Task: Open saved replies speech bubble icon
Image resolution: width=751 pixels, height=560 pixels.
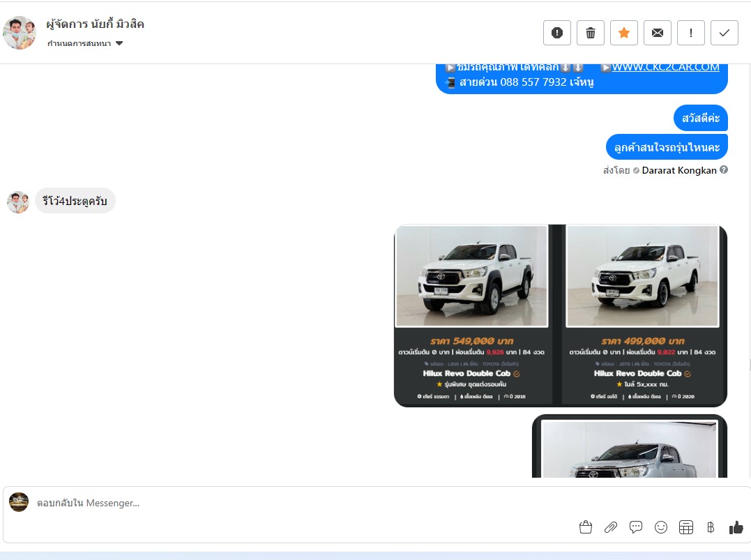Action: click(635, 527)
